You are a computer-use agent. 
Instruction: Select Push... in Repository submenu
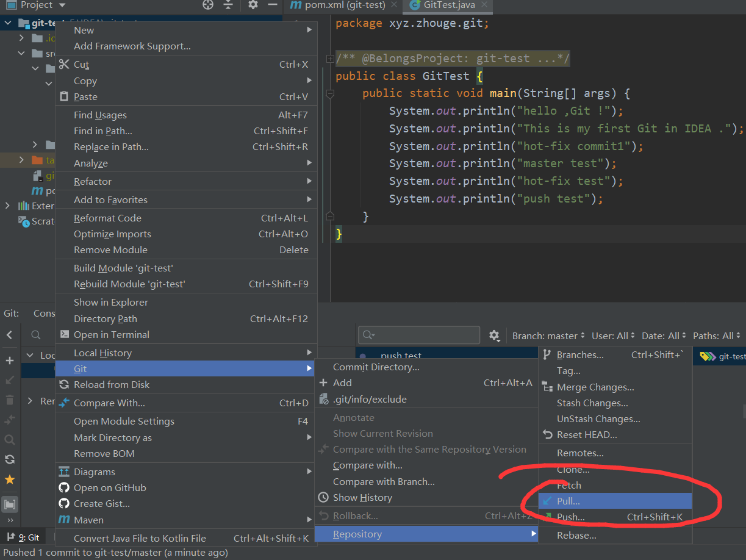tap(615, 517)
